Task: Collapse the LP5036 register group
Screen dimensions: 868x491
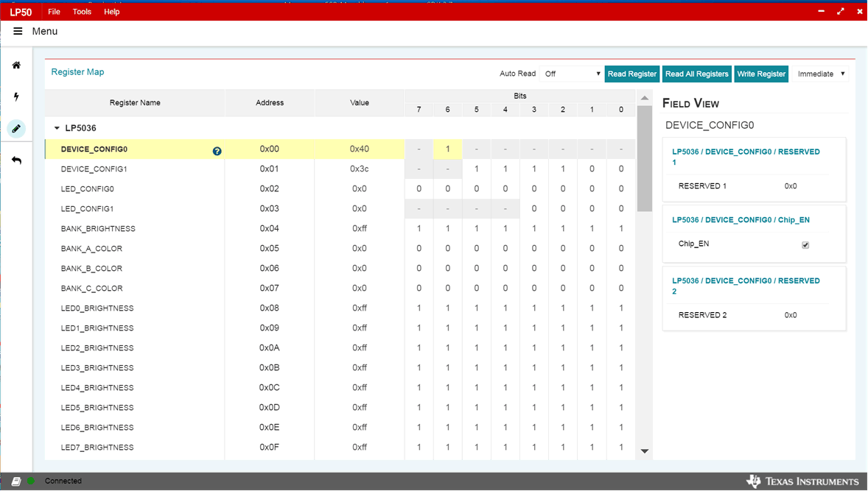Action: [57, 128]
